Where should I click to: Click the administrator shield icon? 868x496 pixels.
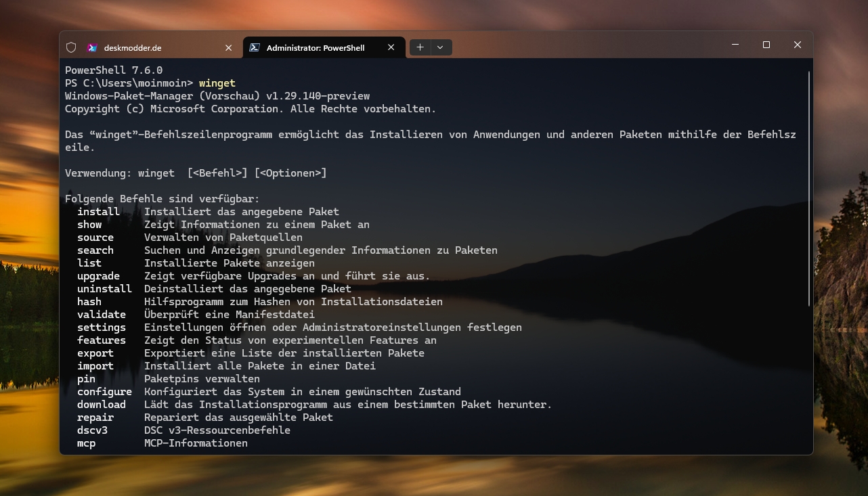(71, 47)
